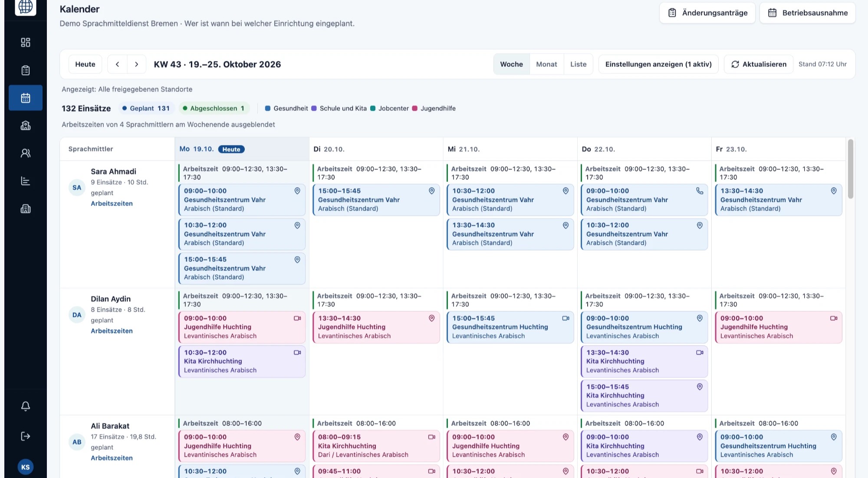This screenshot has width=868, height=478.
Task: Switch to Liste view
Action: [578, 64]
